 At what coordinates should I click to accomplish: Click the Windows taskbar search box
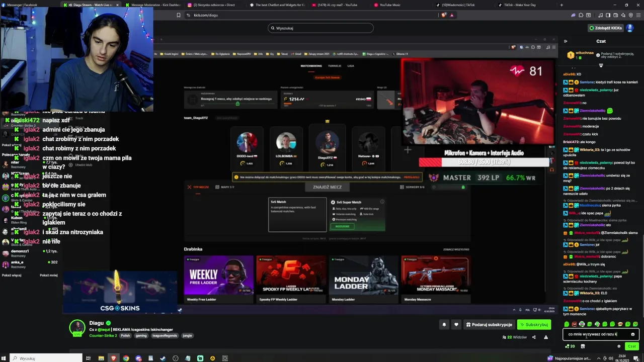(x=46, y=358)
